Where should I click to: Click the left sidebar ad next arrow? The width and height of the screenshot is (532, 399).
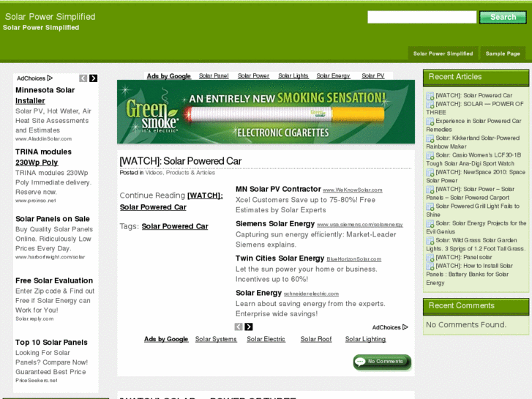tap(94, 78)
